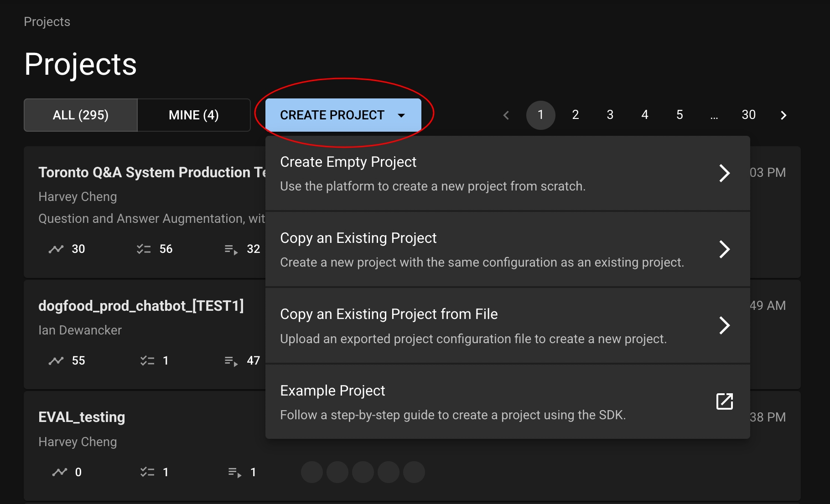
Task: Switch to the MINE (4) projects tab
Action: tap(194, 115)
